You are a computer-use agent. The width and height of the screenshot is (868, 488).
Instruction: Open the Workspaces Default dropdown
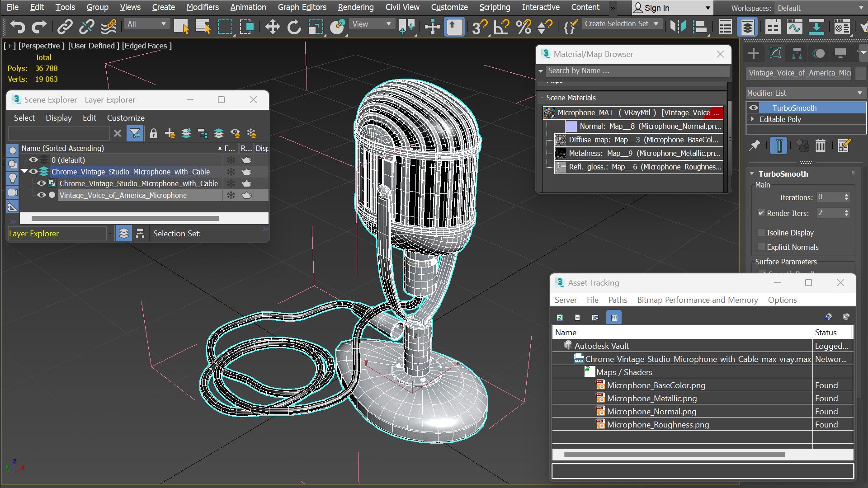click(x=820, y=8)
